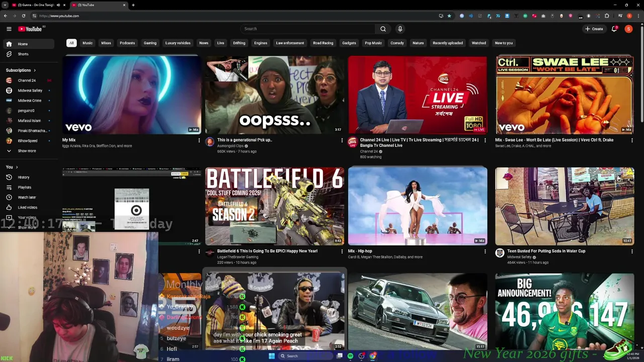
Task: Open site information icon in address bar
Action: 34,16
